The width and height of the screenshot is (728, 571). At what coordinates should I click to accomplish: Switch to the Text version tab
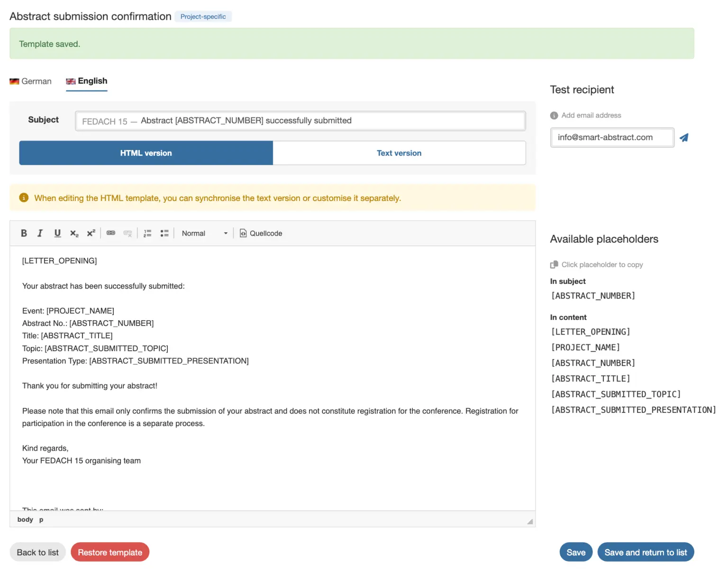tap(399, 153)
